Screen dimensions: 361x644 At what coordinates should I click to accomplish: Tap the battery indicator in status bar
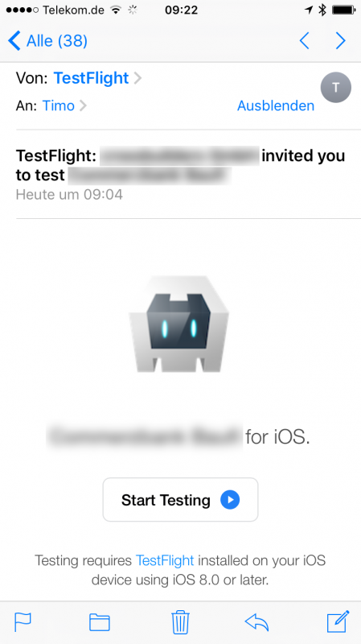[x=344, y=10]
